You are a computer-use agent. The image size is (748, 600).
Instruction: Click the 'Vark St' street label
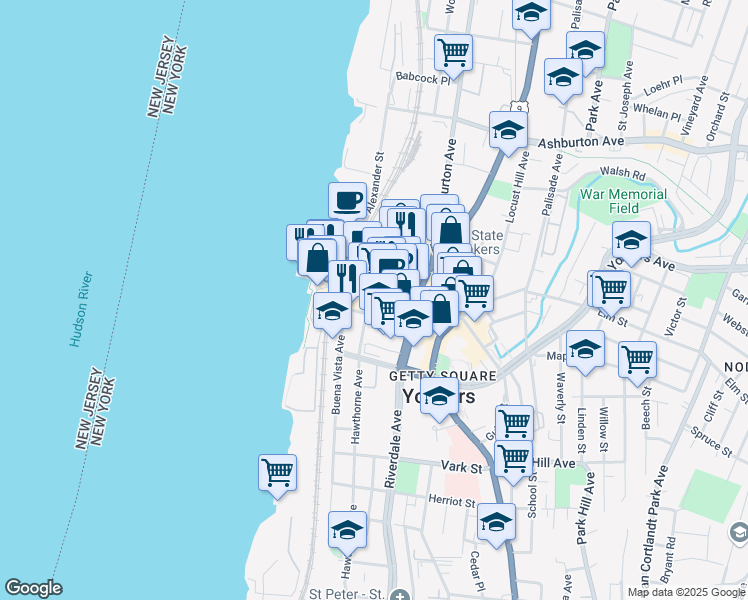(x=461, y=466)
